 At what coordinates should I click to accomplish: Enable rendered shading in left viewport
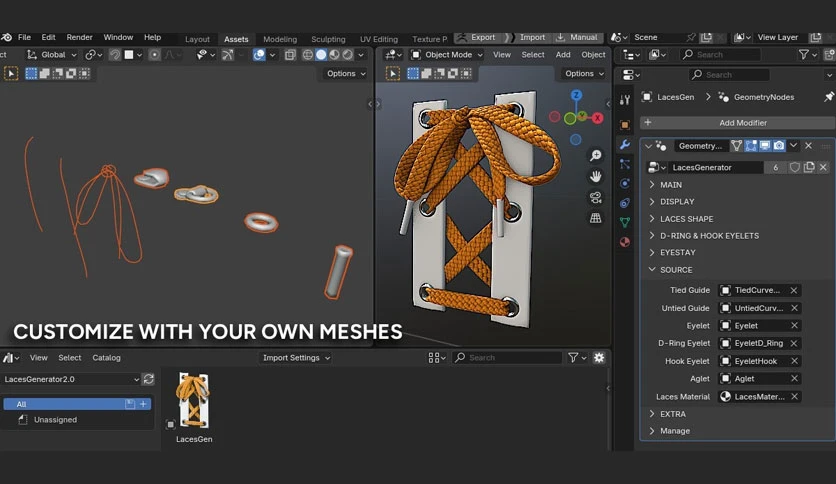(x=348, y=55)
